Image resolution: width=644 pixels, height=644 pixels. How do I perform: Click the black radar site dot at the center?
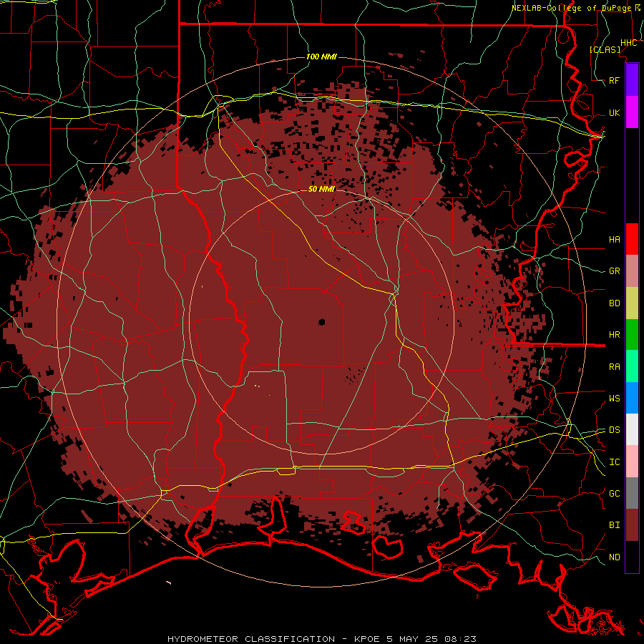pyautogui.click(x=321, y=322)
